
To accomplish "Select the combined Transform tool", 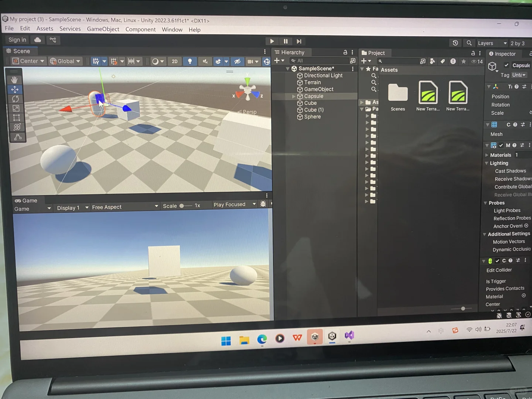I will 17,127.
